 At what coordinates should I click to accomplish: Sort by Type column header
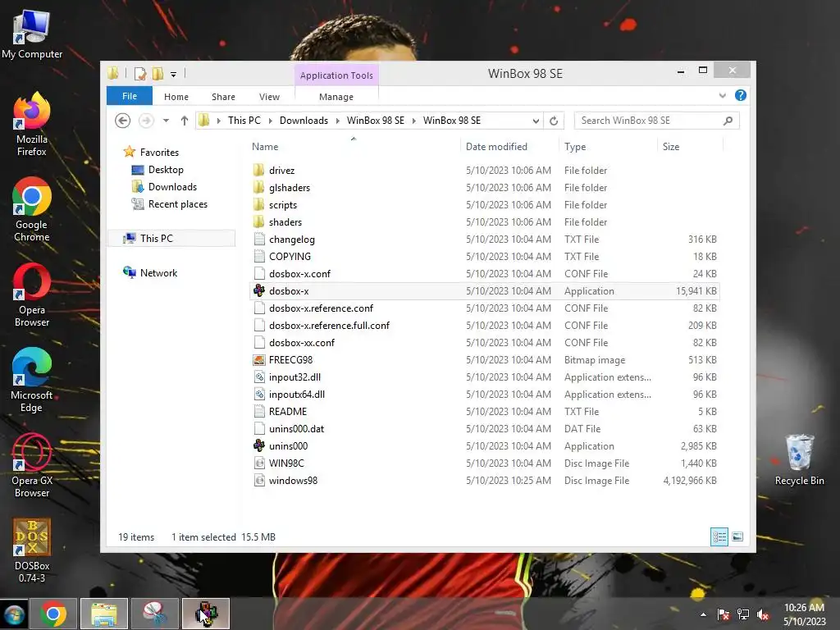[x=575, y=146]
